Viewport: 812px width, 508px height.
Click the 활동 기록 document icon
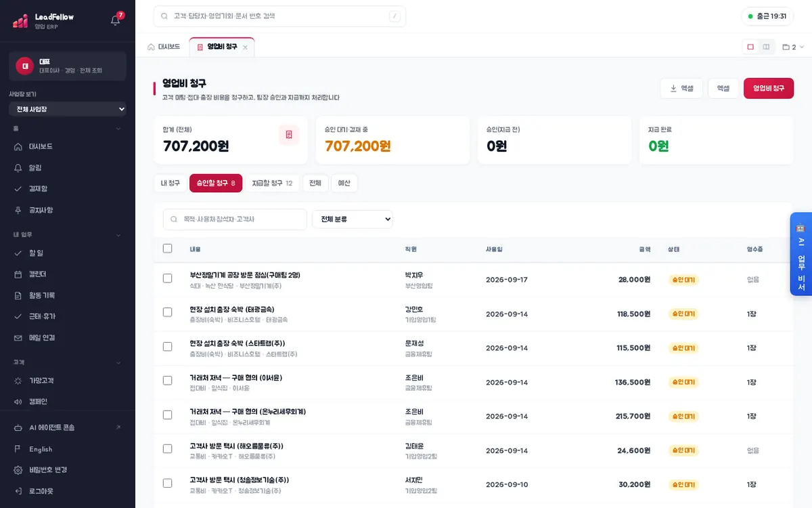click(x=18, y=295)
